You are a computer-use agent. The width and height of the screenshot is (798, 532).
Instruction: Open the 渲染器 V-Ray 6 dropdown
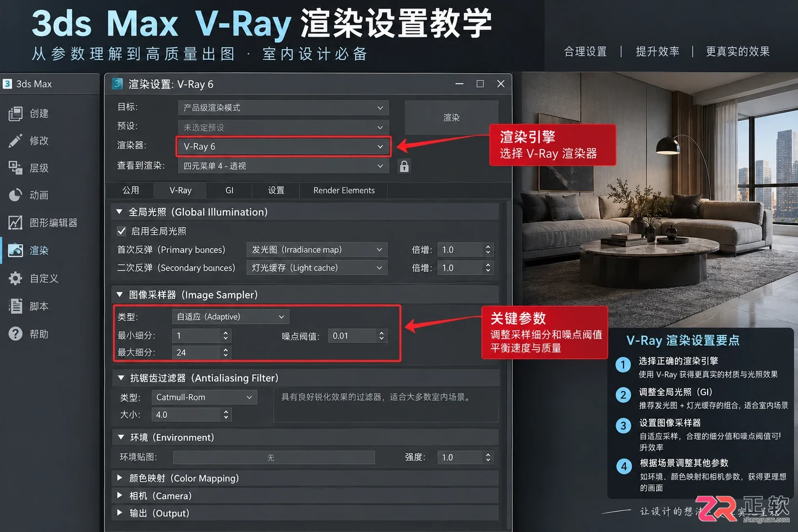283,146
